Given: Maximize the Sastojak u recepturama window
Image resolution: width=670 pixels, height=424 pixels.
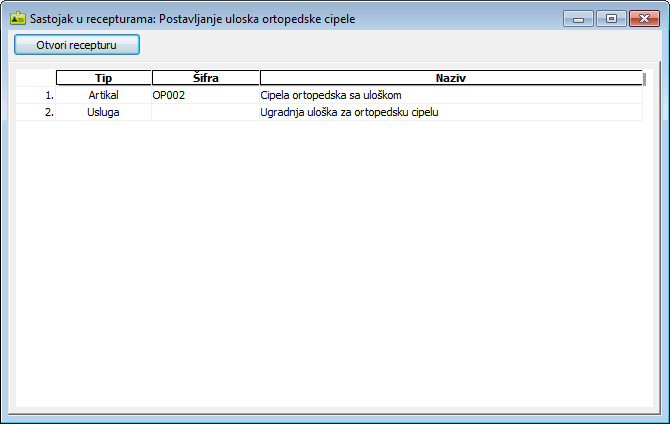Looking at the screenshot, I should coord(610,18).
